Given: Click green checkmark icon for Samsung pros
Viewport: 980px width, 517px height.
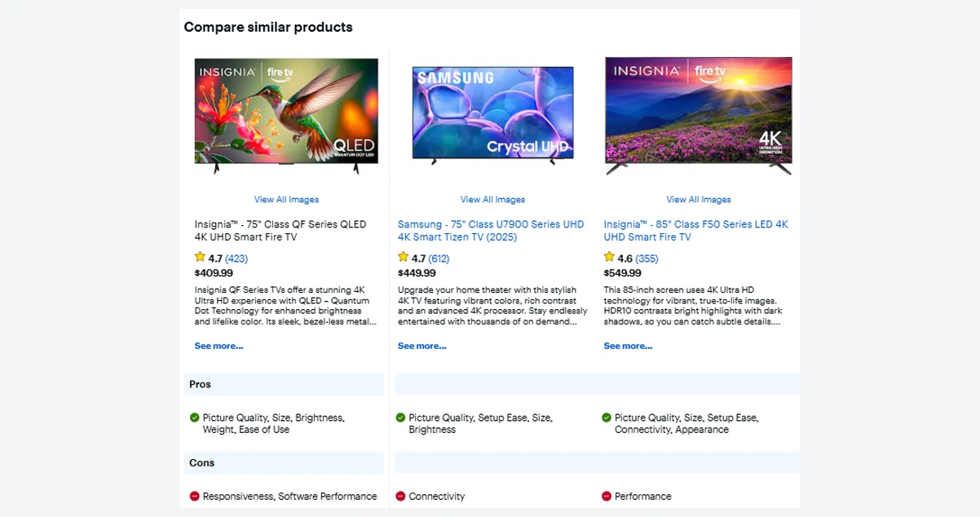Looking at the screenshot, I should 400,418.
